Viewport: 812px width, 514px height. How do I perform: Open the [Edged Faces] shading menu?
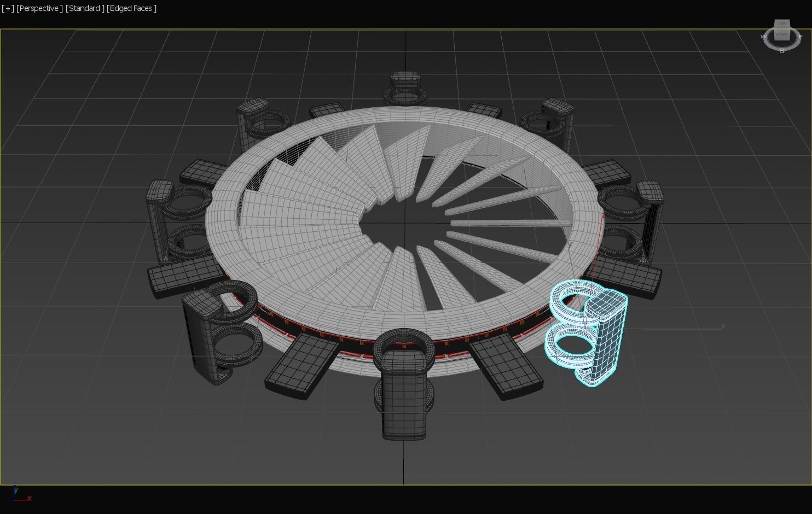tap(132, 8)
